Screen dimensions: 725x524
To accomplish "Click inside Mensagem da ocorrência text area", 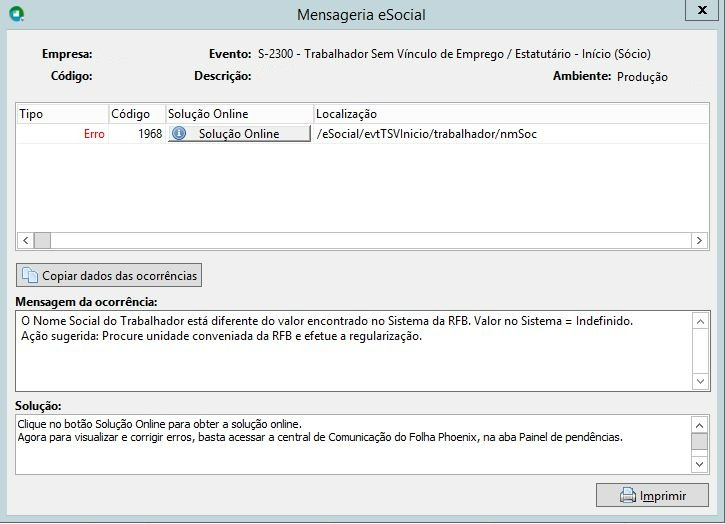I will click(354, 351).
